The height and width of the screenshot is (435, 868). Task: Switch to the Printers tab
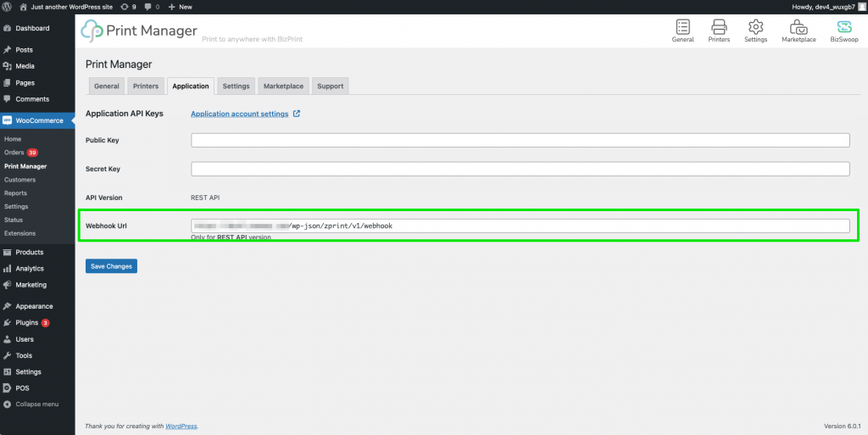coord(146,86)
